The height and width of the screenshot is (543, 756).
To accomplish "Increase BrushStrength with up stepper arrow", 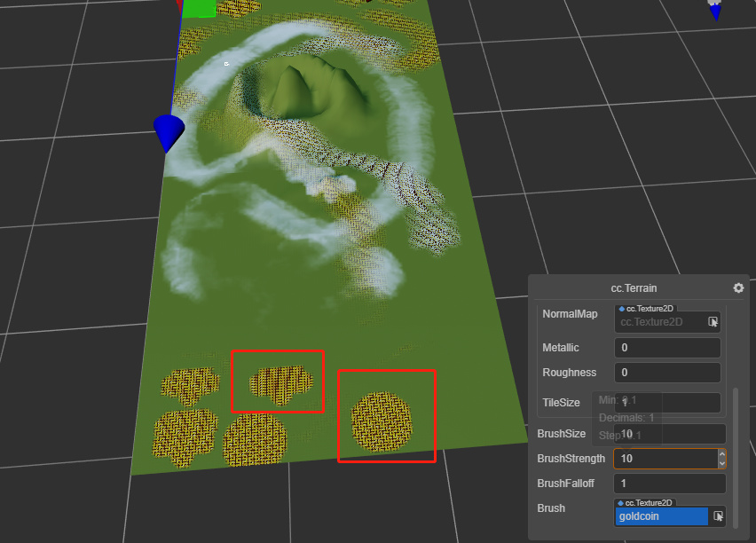I will pos(721,453).
